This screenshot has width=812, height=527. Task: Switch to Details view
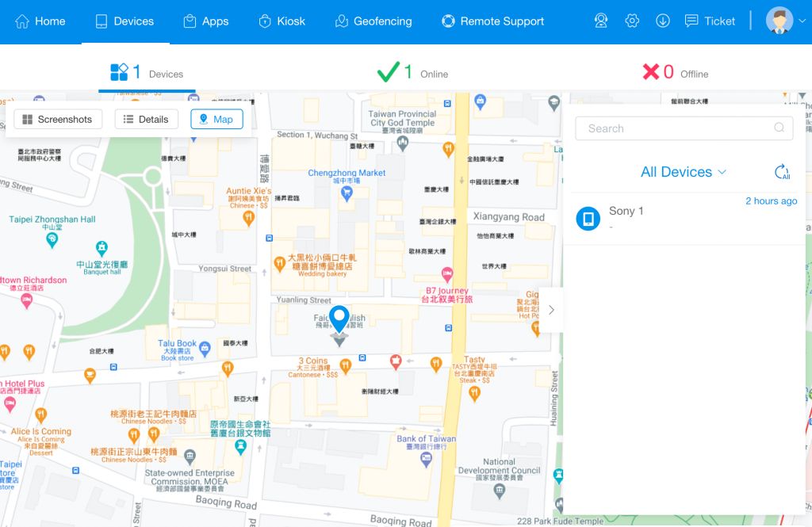(x=146, y=119)
